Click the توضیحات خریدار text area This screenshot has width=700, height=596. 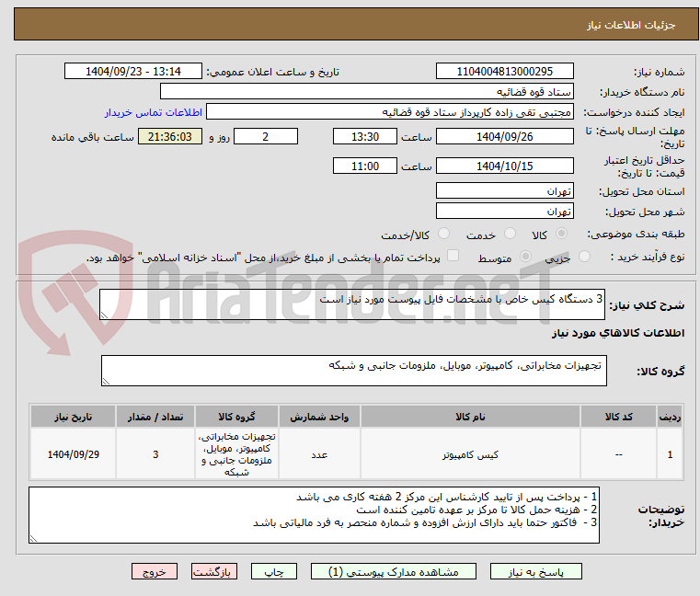click(x=314, y=515)
